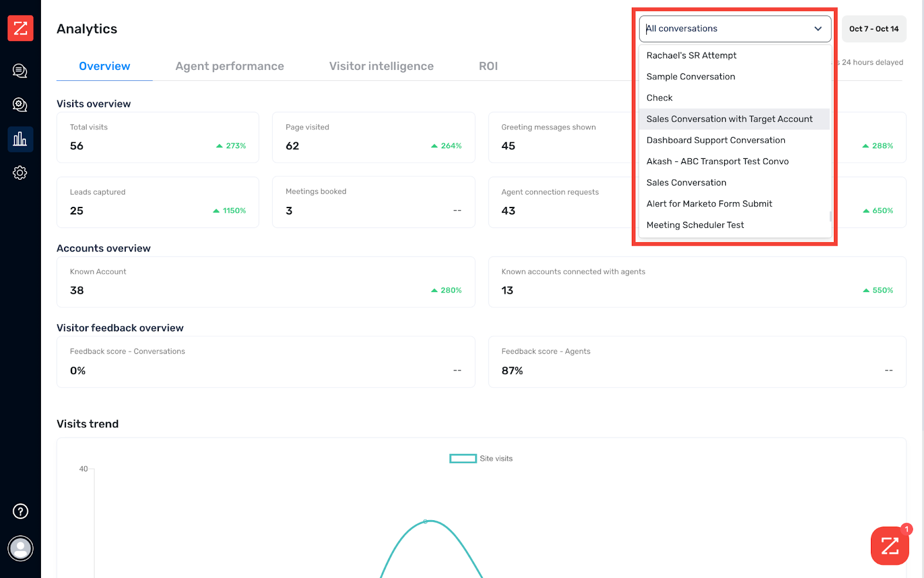Image resolution: width=924 pixels, height=578 pixels.
Task: Open the settings gear icon
Action: (x=20, y=173)
